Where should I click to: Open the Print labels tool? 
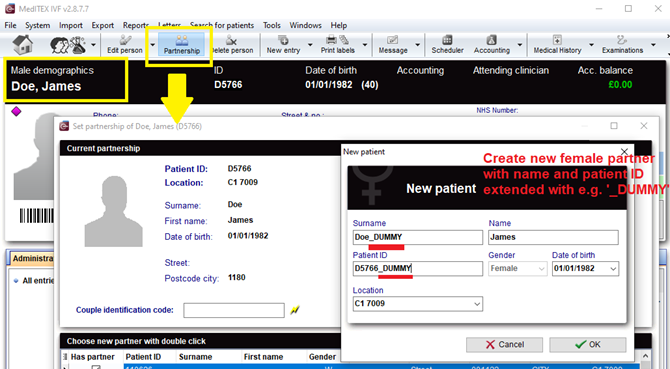pos(338,45)
